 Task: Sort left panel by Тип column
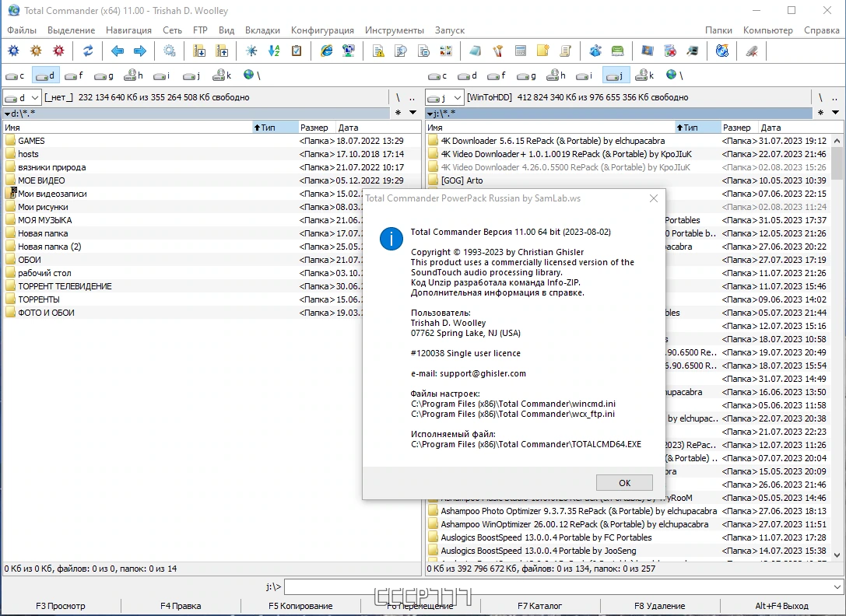276,128
